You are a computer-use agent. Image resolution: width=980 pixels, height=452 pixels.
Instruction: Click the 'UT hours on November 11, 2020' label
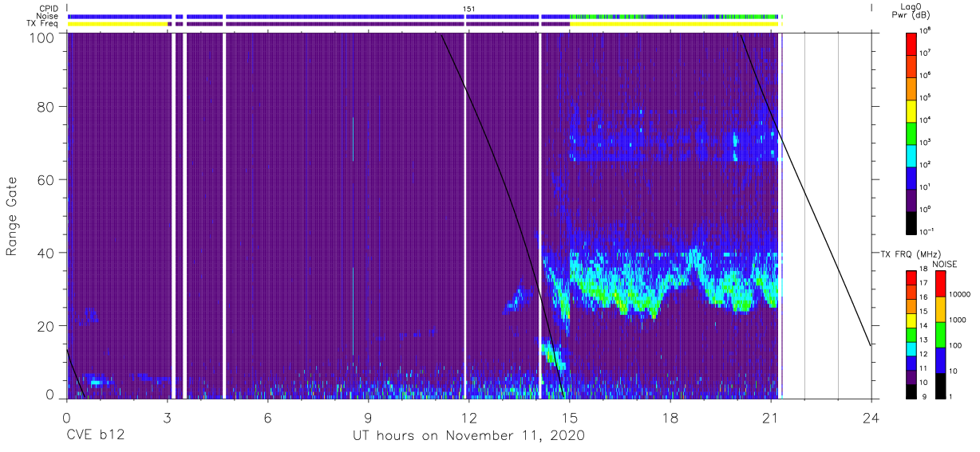point(469,436)
